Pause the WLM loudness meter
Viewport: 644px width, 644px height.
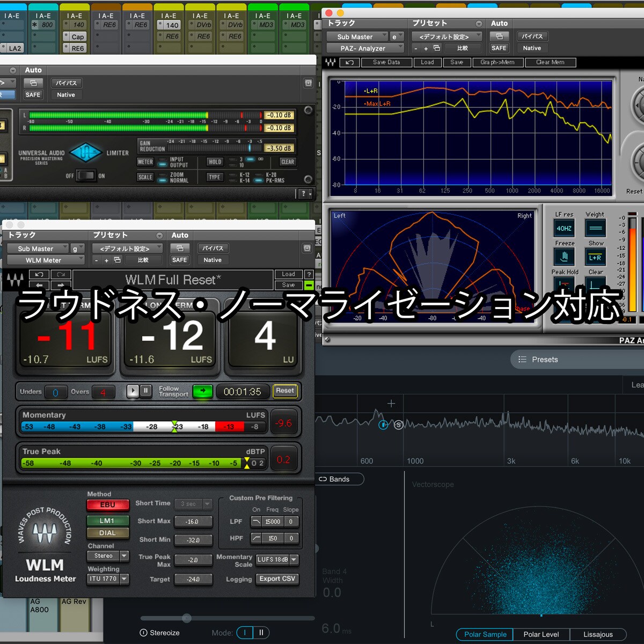[x=145, y=391]
